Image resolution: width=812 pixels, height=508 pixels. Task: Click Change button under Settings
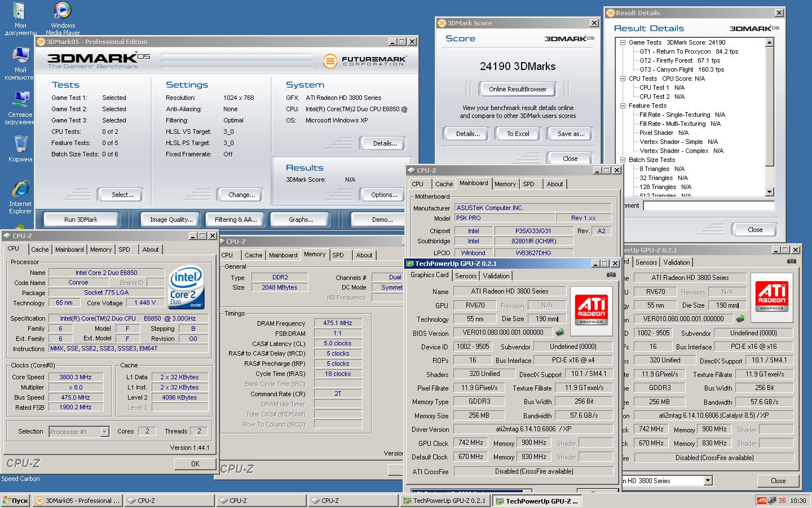pos(241,195)
